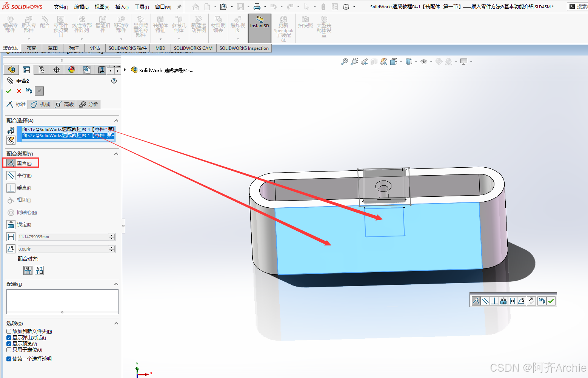Check the 只用于定位 checkbox
The image size is (588, 378).
tap(9, 350)
